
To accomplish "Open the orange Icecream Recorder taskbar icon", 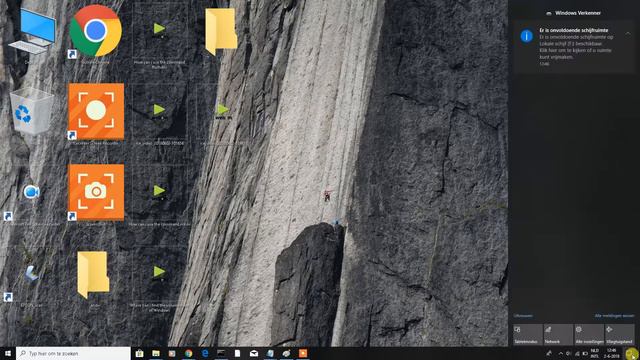I will tap(302, 353).
